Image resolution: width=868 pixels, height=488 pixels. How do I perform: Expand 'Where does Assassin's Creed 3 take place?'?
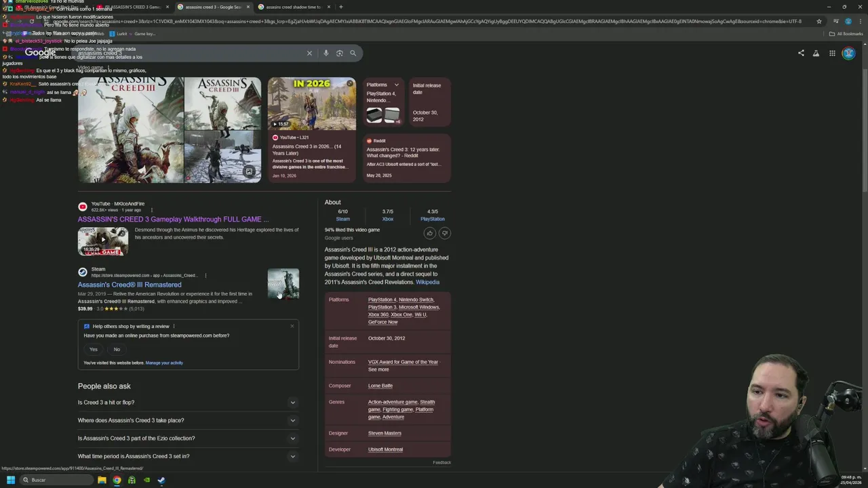189,420
